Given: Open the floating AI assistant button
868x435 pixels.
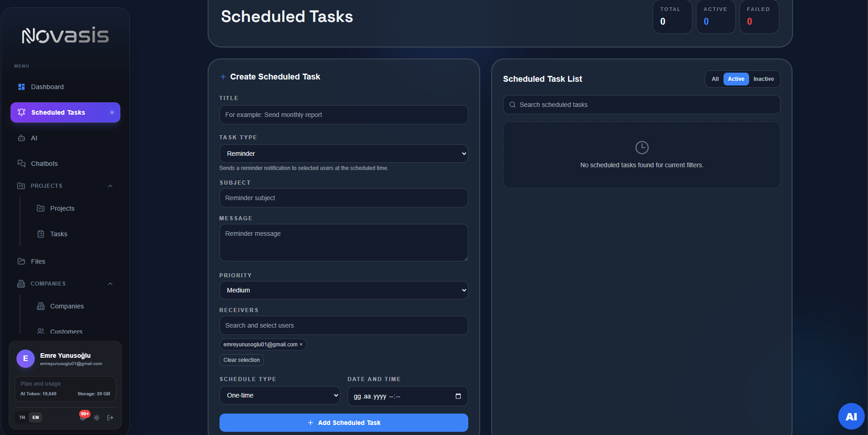Looking at the screenshot, I should tap(851, 416).
